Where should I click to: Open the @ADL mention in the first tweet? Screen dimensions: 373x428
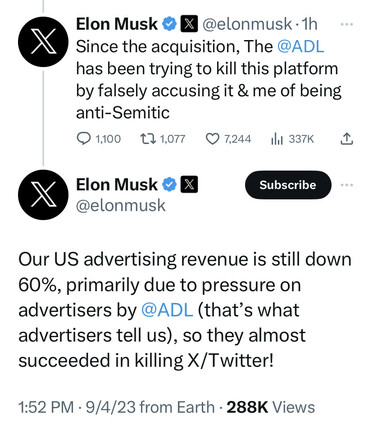point(300,46)
